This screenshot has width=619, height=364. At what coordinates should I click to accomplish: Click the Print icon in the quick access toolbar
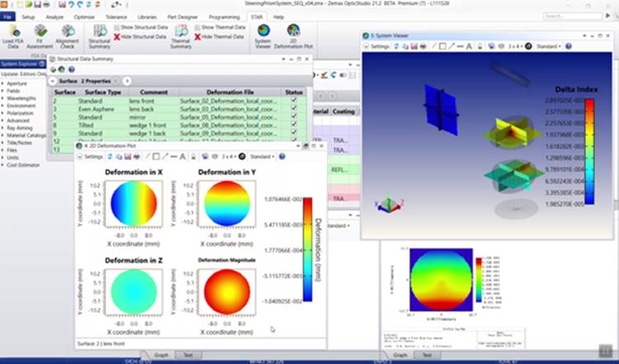point(46,4)
